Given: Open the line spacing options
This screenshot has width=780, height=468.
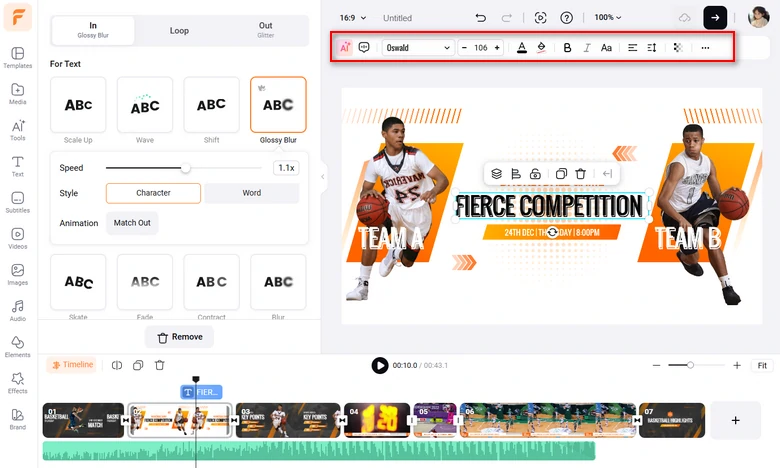Looking at the screenshot, I should coord(652,48).
